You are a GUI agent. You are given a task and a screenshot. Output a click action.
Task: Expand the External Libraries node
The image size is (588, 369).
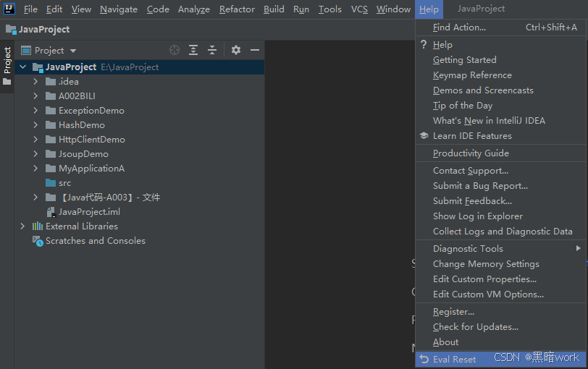(22, 226)
